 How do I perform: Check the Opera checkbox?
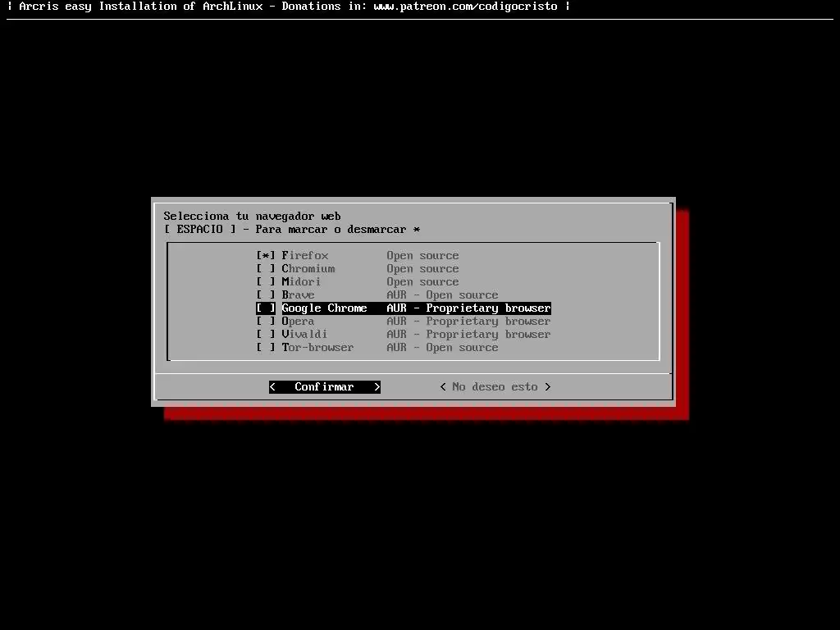(x=266, y=322)
